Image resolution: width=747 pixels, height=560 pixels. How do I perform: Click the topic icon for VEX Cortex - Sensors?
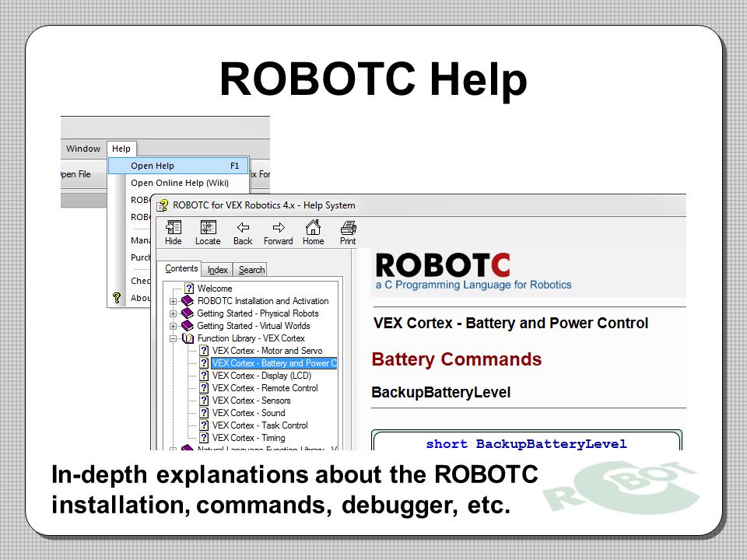204,400
